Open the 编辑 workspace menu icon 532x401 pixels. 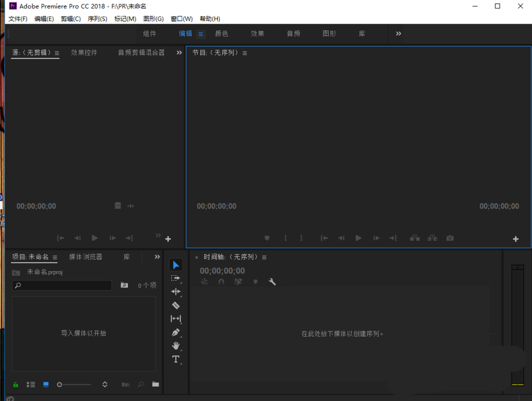coord(201,34)
